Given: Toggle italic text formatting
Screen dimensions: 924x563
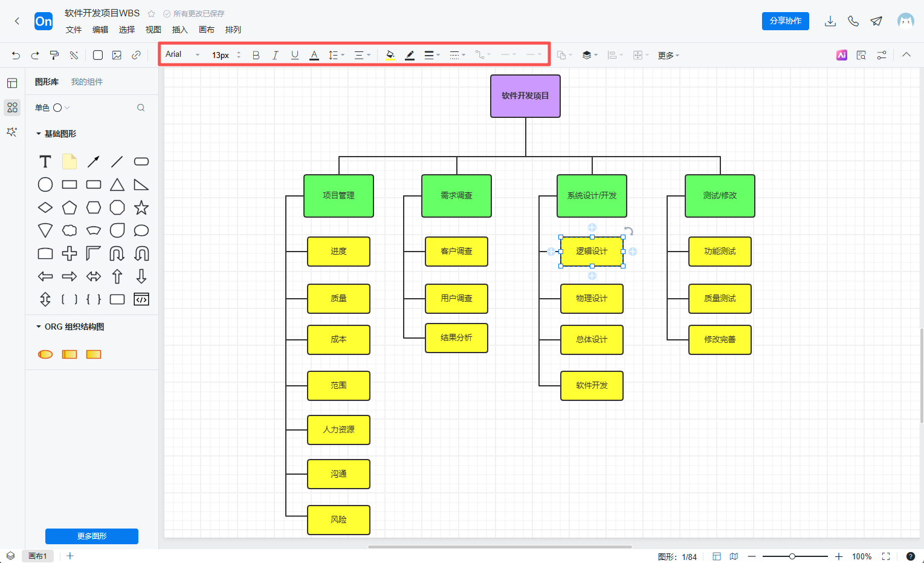Looking at the screenshot, I should tap(275, 55).
